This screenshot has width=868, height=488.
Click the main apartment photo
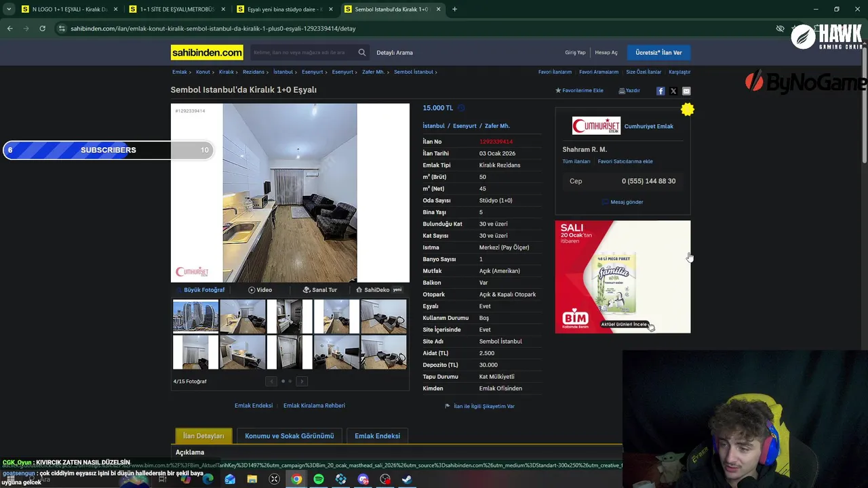coord(290,192)
